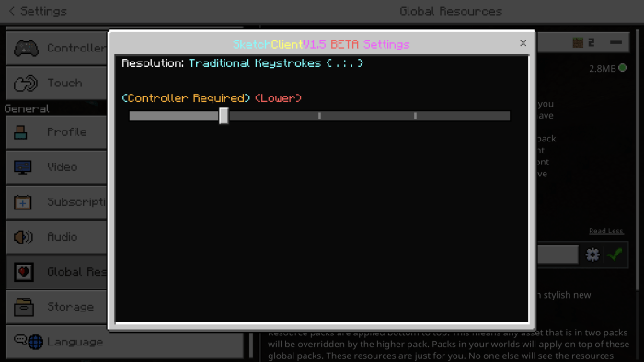Click the Global Resources page heading
The width and height of the screenshot is (644, 362).
[x=451, y=11]
